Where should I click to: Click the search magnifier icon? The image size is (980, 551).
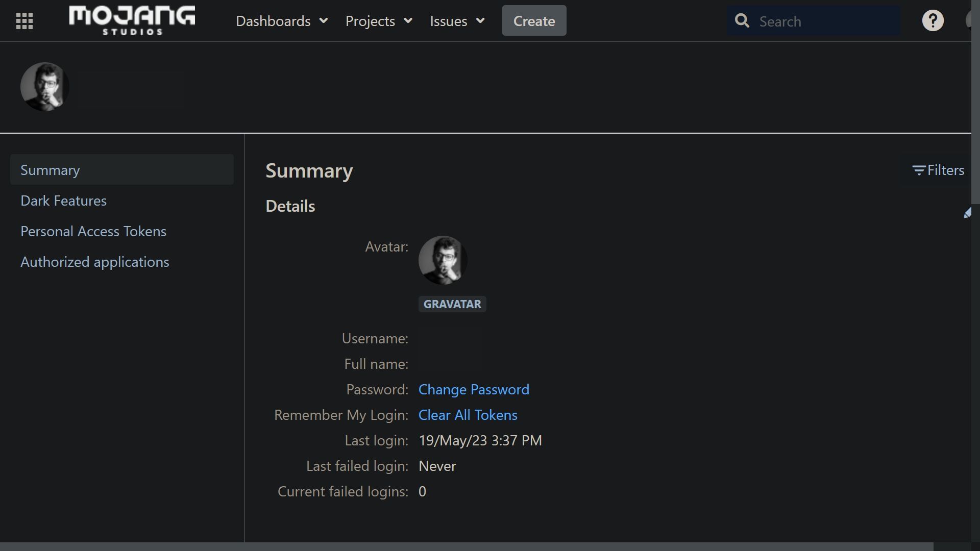(x=742, y=20)
